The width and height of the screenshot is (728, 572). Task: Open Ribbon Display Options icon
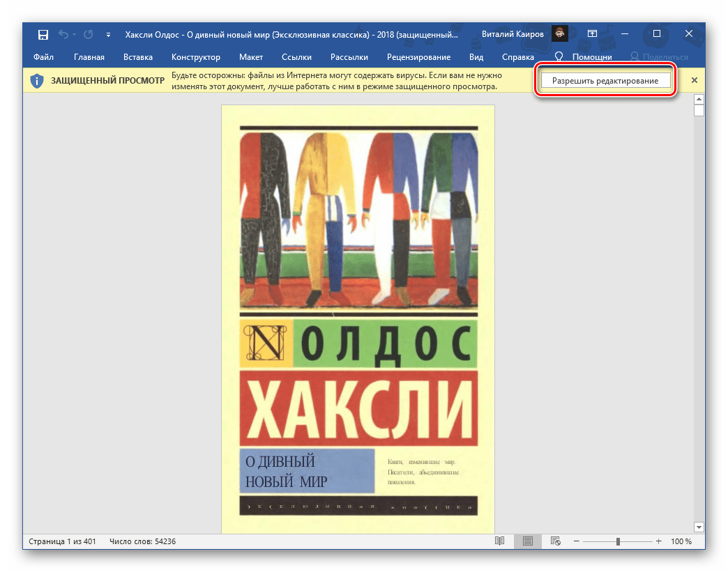tap(592, 34)
